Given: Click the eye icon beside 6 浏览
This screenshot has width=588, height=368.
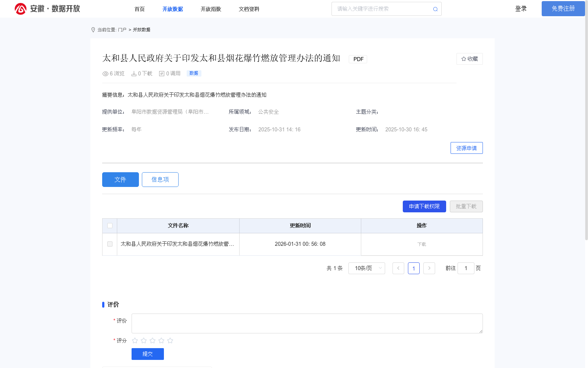Looking at the screenshot, I should coord(105,74).
